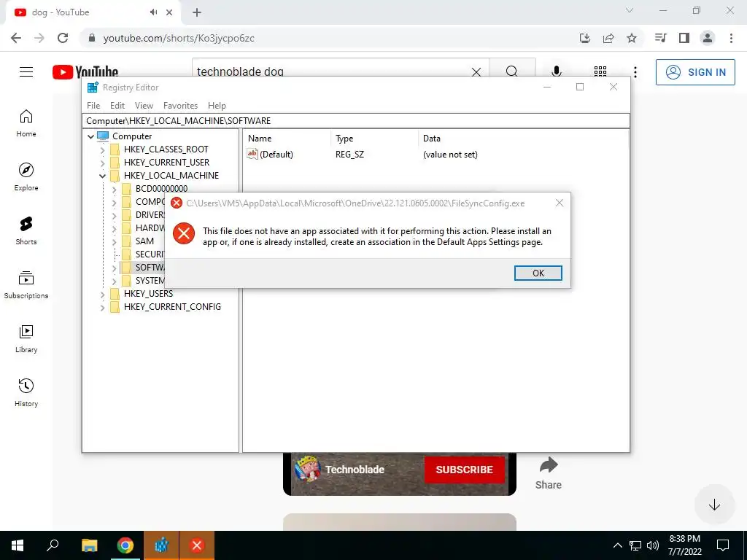747x560 pixels.
Task: Clear the YouTube search box
Action: pos(476,72)
